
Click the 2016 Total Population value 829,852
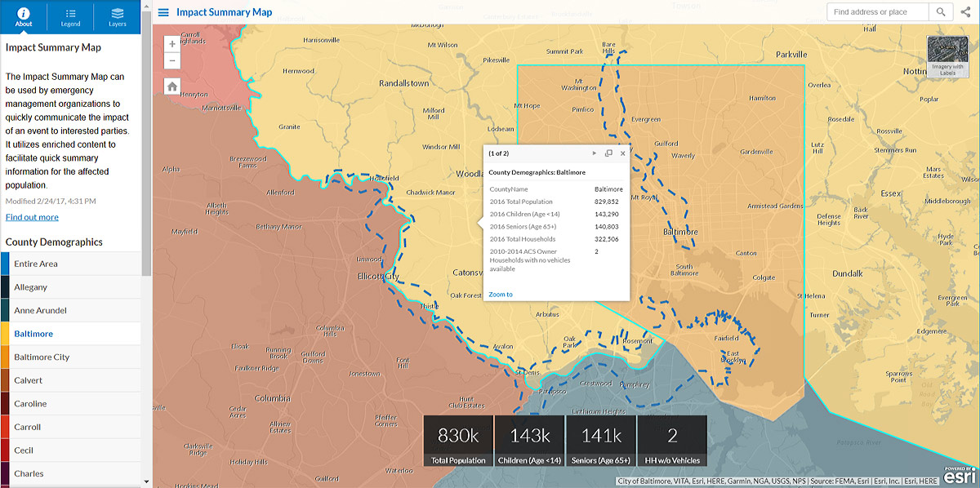[607, 202]
